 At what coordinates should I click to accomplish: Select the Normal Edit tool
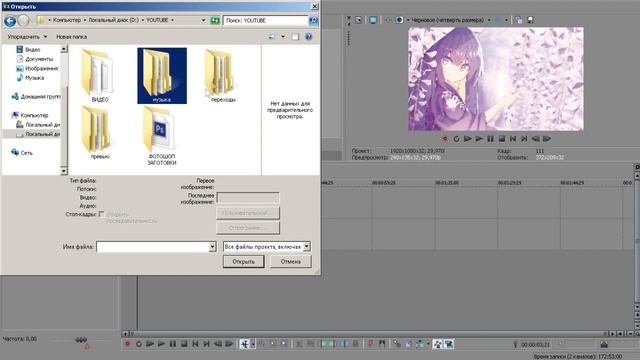click(244, 344)
